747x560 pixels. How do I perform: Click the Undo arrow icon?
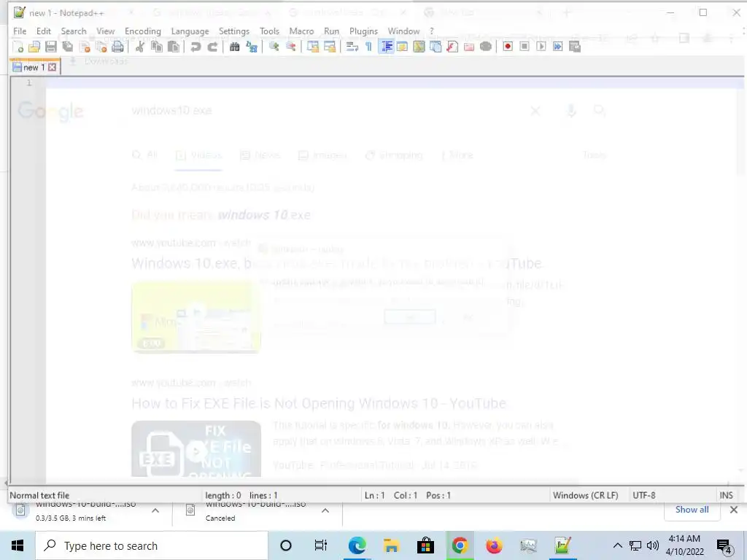tap(196, 47)
